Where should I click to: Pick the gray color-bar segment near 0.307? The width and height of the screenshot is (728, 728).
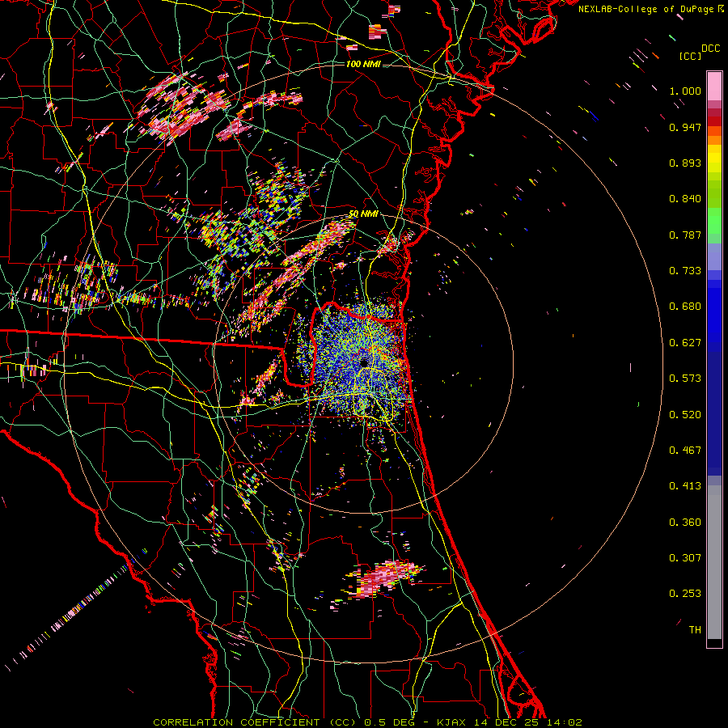714,562
